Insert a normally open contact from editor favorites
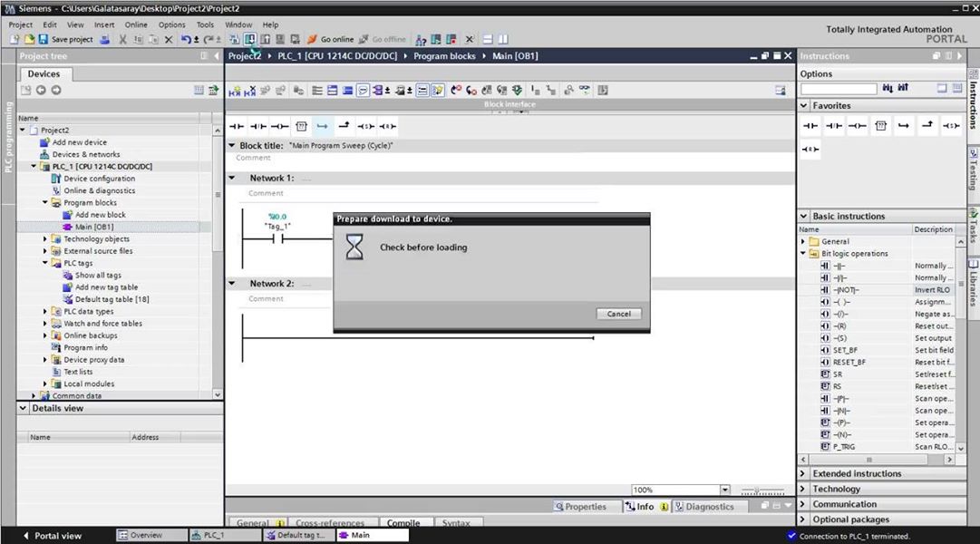This screenshot has height=544, width=980. click(x=237, y=126)
